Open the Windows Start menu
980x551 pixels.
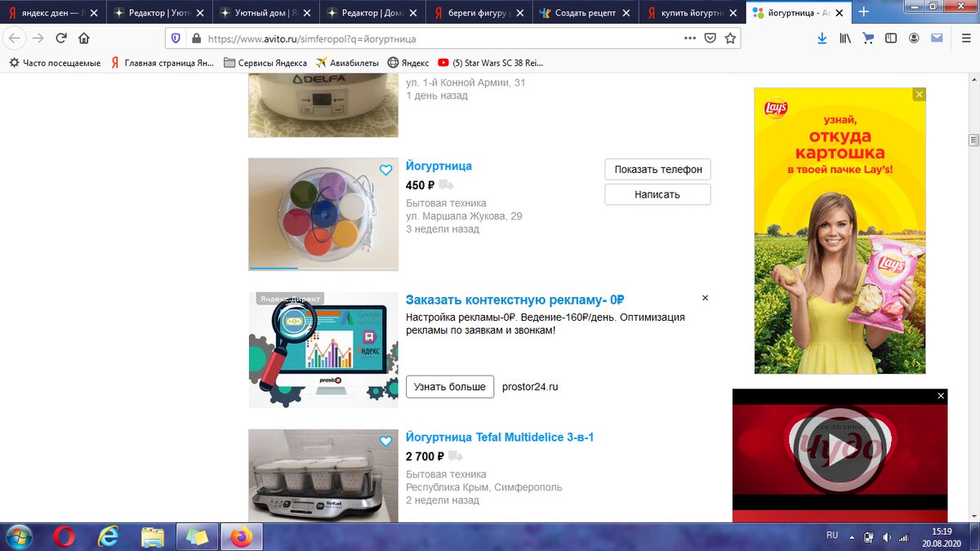18,537
